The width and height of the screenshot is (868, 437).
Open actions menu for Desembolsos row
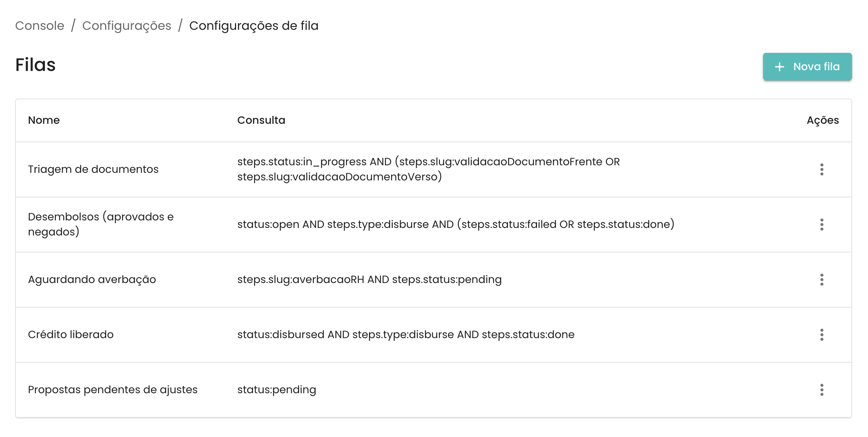click(x=822, y=225)
